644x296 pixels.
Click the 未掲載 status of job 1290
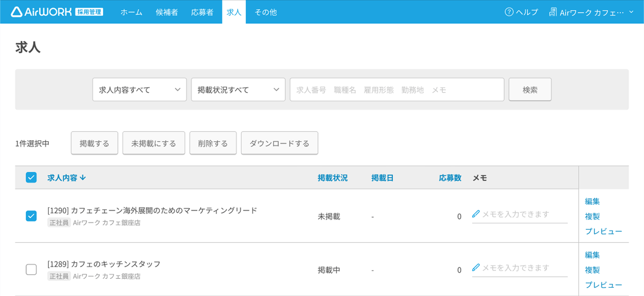tap(329, 216)
